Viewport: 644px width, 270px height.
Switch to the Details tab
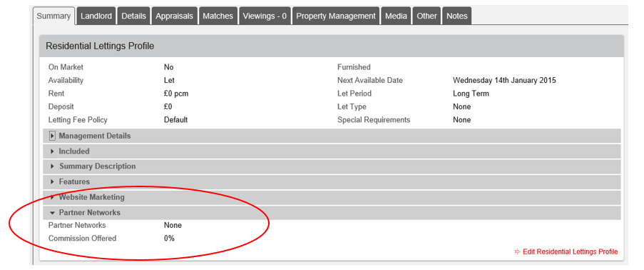(x=134, y=16)
